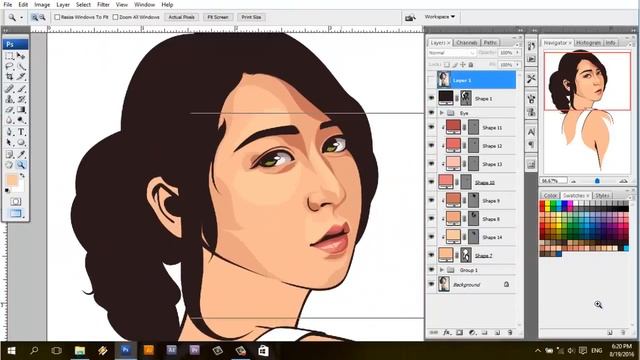Open the layer Fill value dropdown
Screen dimensions: 640x360
(518, 64)
